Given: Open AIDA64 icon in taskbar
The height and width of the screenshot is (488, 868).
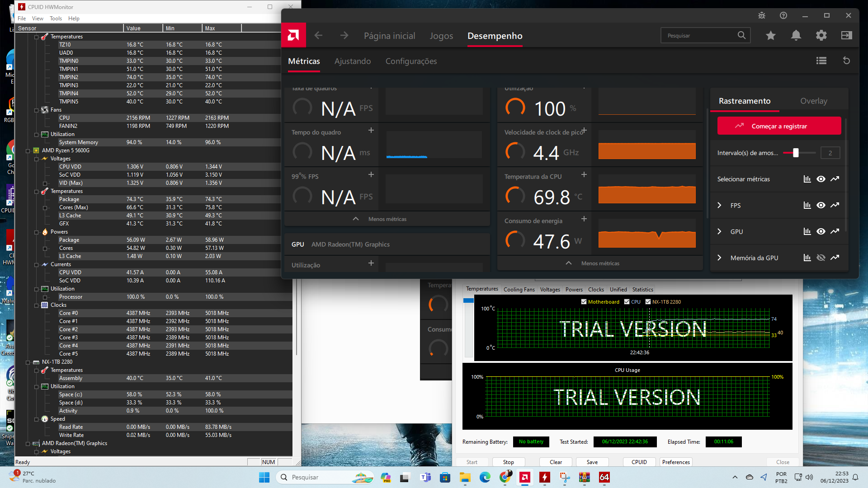Looking at the screenshot, I should tap(604, 477).
